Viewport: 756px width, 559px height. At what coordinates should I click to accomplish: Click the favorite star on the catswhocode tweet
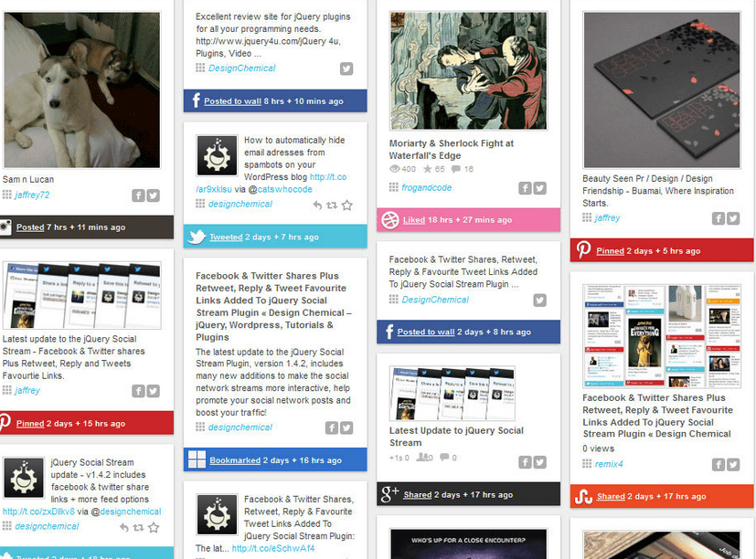tap(347, 206)
